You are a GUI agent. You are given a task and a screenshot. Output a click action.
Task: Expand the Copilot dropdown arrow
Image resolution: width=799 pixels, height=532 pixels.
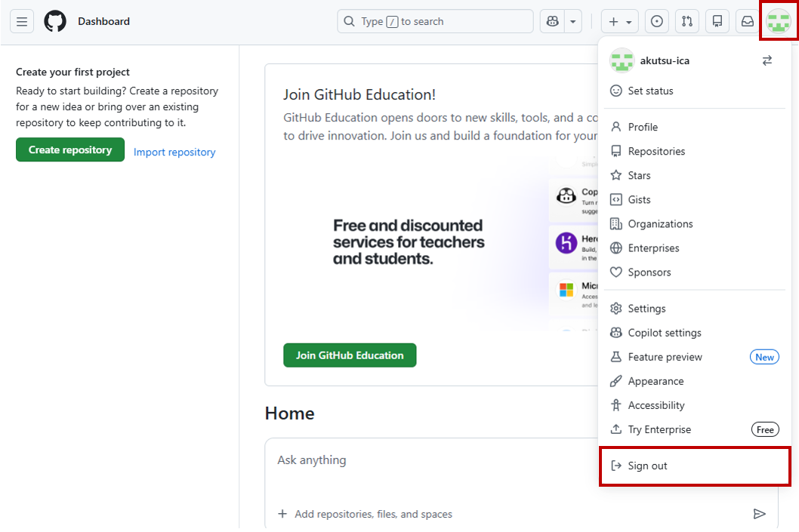click(573, 22)
